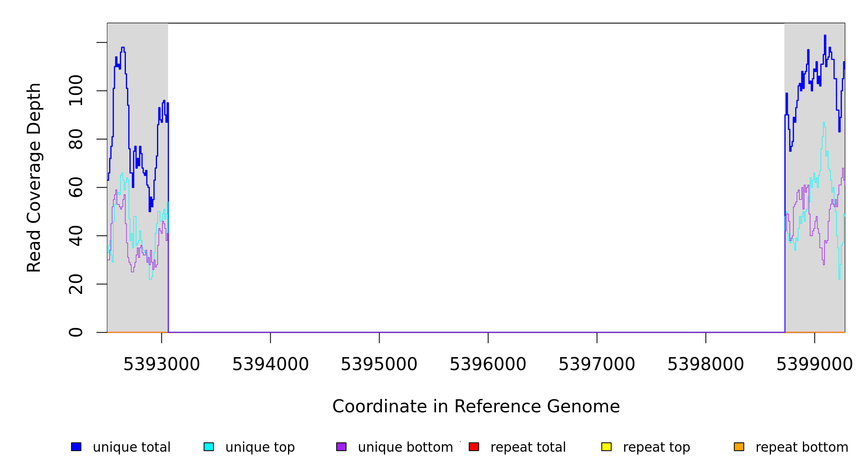Click the "unique top" legend text
This screenshot has height=473, width=868.
[260, 447]
